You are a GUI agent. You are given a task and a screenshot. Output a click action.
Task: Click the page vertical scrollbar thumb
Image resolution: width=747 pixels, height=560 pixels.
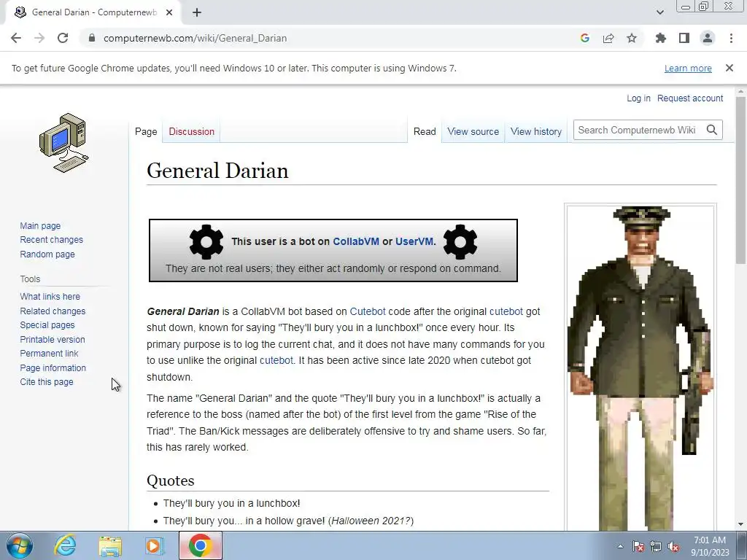(740, 180)
